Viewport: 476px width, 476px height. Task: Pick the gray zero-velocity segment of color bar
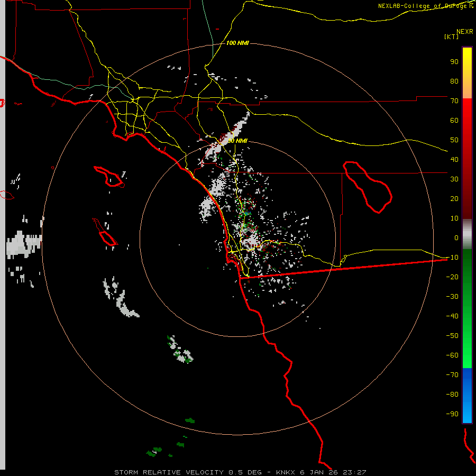(467, 234)
